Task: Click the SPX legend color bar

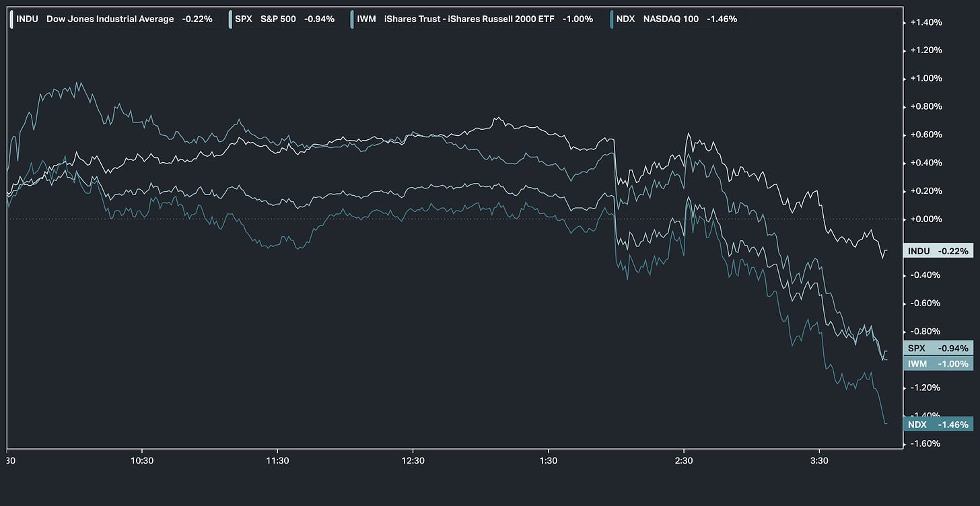Action: 231,19
